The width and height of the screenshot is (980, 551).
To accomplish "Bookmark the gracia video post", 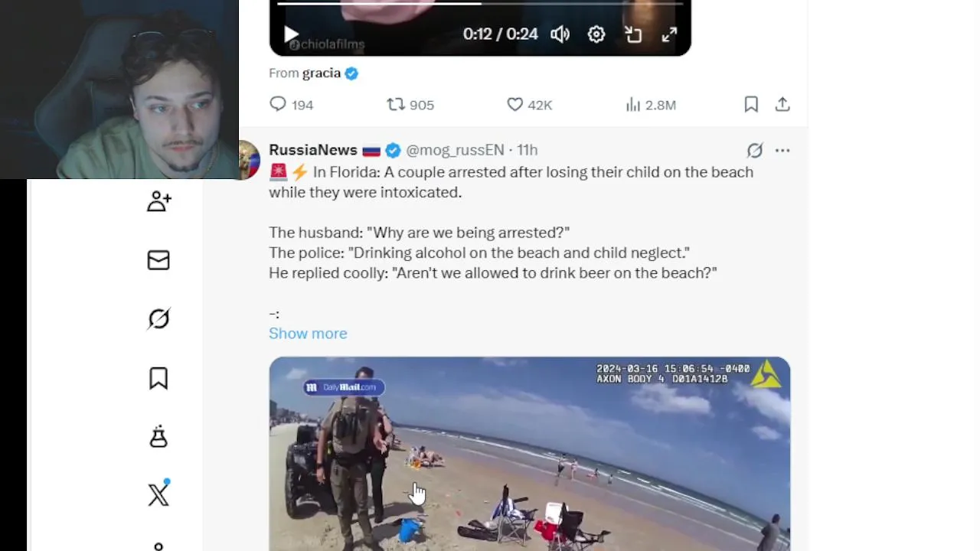I will pyautogui.click(x=751, y=105).
